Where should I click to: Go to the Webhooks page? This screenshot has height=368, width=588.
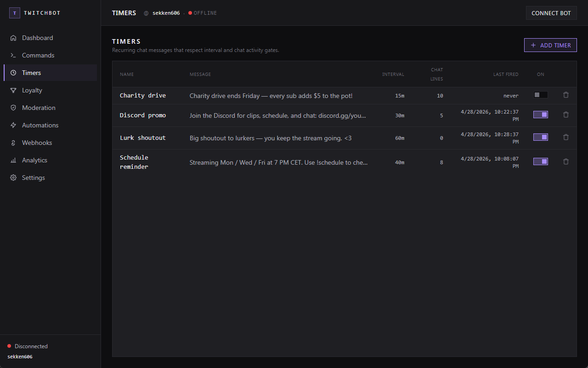(x=51, y=143)
